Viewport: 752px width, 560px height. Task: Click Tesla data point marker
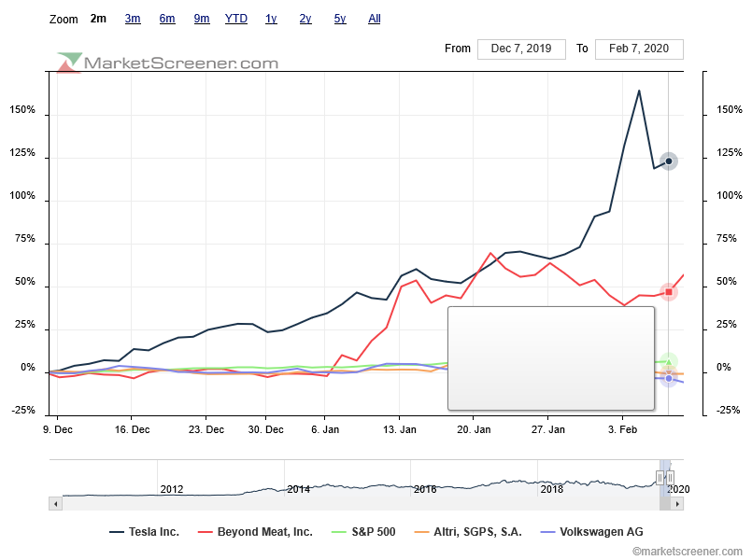click(669, 161)
